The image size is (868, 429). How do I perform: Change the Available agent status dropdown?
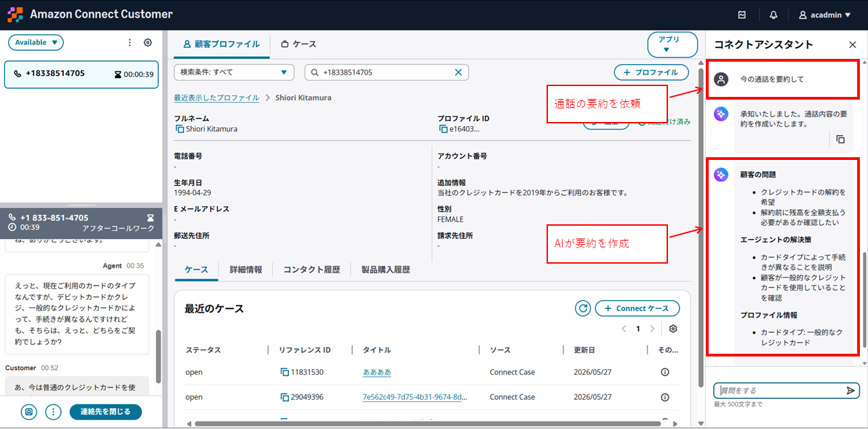[36, 43]
